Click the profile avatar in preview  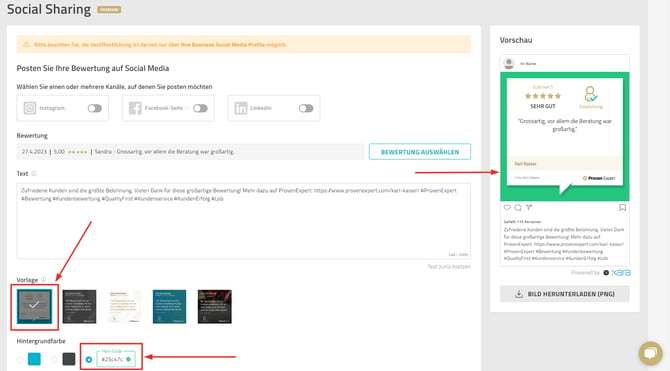(508, 63)
